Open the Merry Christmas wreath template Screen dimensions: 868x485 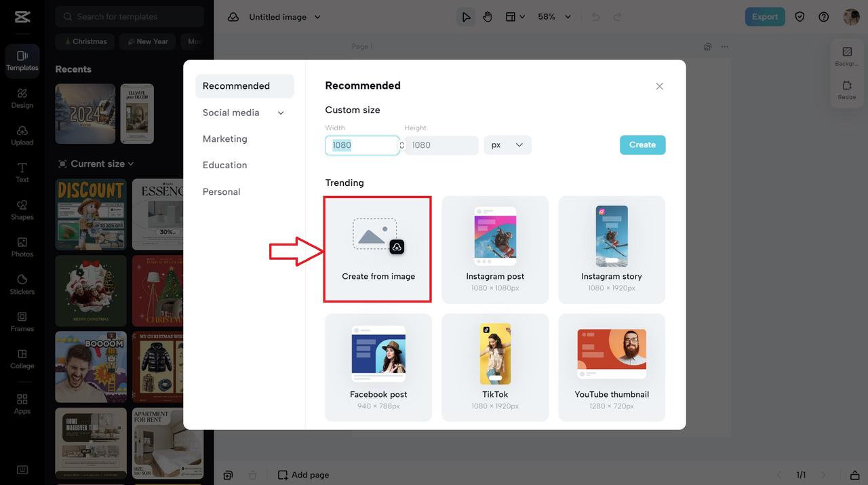tap(91, 291)
